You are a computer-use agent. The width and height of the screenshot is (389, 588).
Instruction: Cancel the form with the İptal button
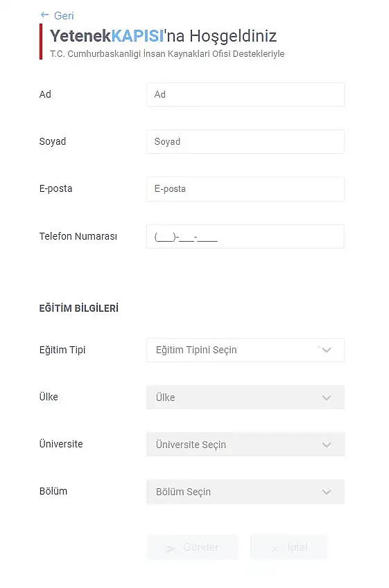click(x=288, y=547)
